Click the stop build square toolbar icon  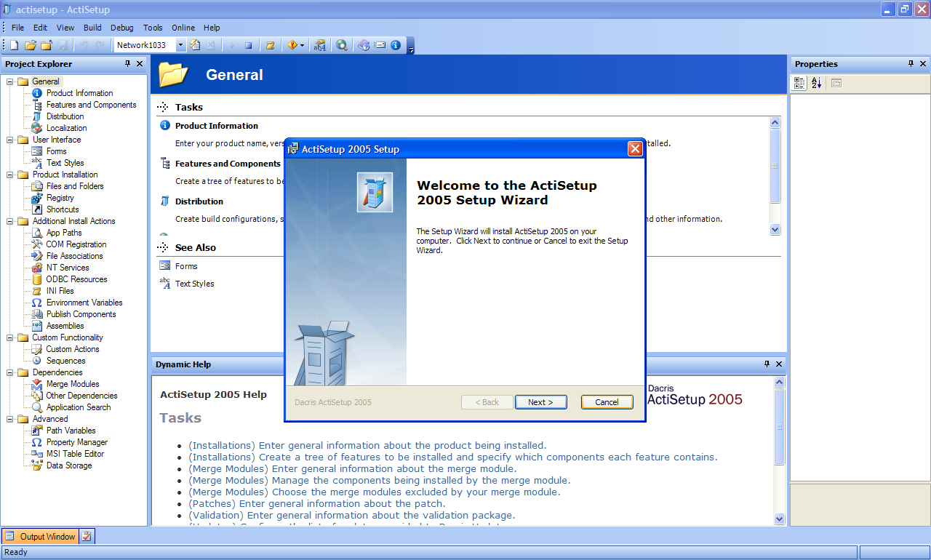click(x=248, y=45)
